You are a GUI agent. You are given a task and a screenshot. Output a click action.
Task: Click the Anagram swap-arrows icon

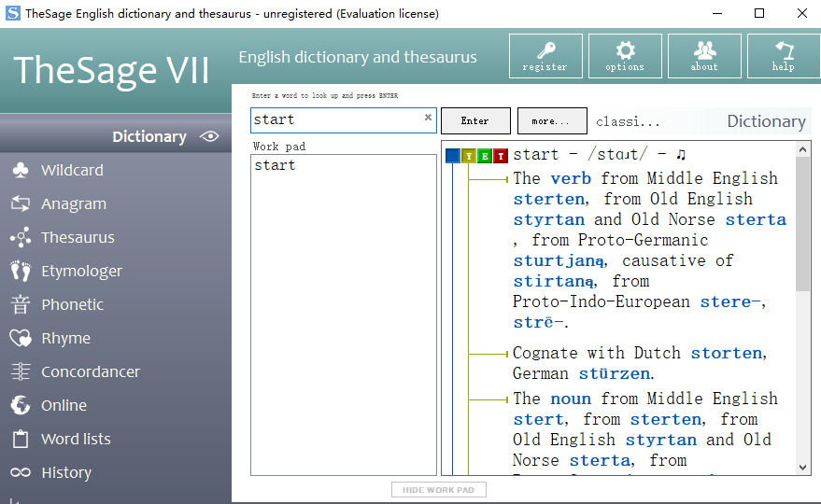[x=21, y=203]
